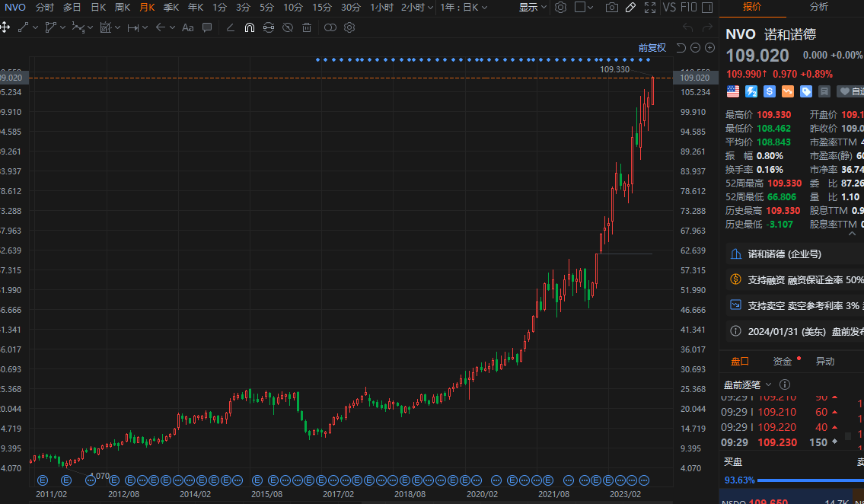This screenshot has width=864, height=504.
Task: Expand the 盘前逐笔 dropdown
Action: [768, 384]
